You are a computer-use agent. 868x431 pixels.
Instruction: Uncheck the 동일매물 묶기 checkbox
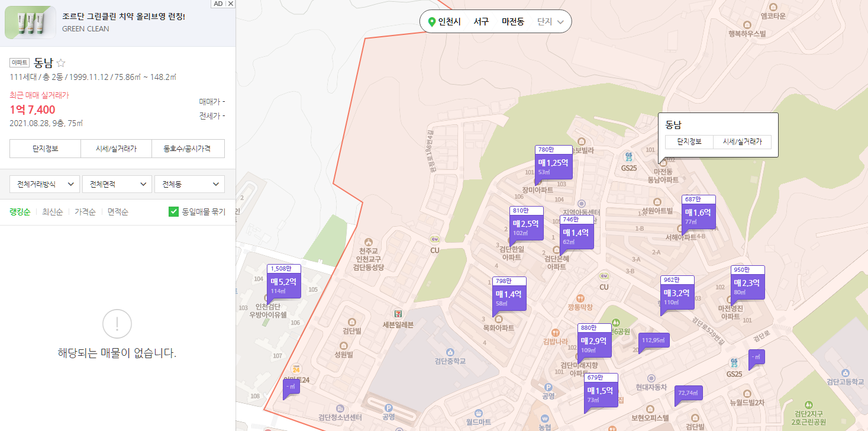point(173,211)
